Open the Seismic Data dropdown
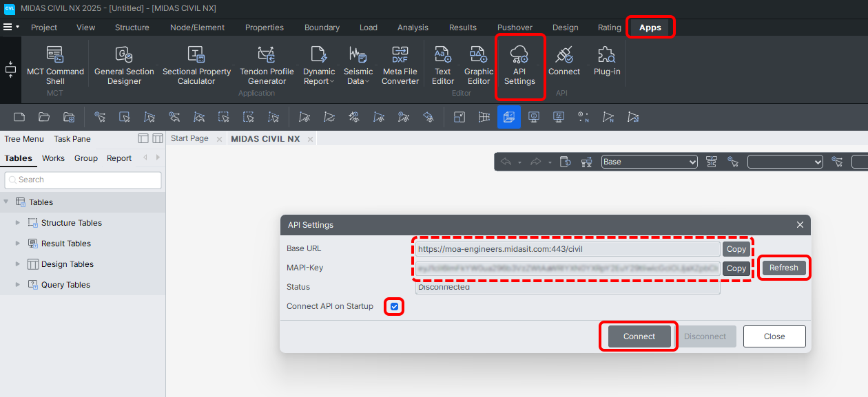868x397 pixels. click(x=358, y=65)
